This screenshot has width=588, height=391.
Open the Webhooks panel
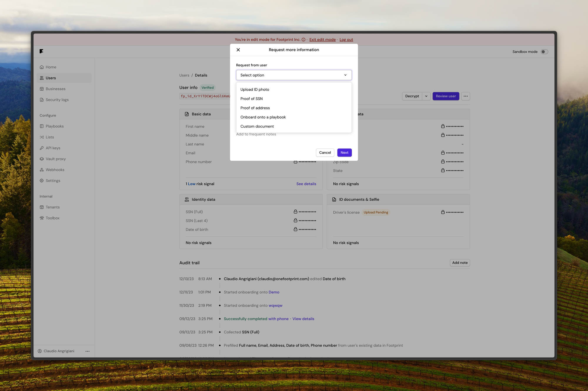click(x=55, y=169)
